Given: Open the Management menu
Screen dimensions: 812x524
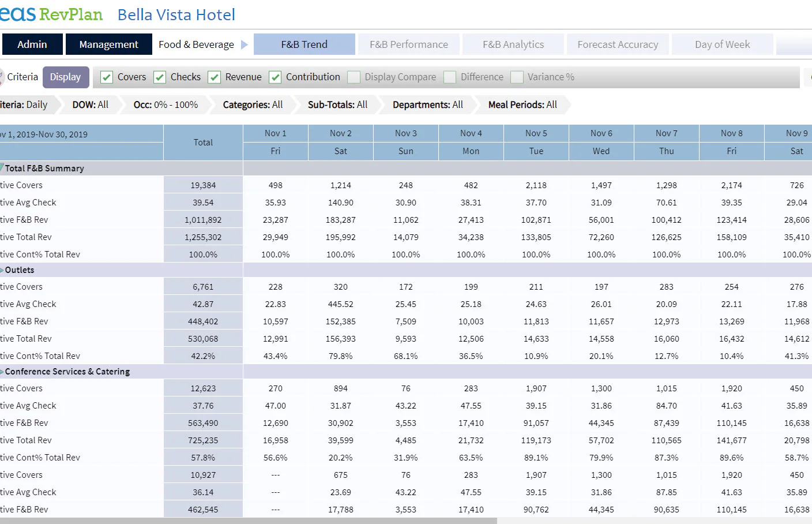Looking at the screenshot, I should (x=108, y=44).
